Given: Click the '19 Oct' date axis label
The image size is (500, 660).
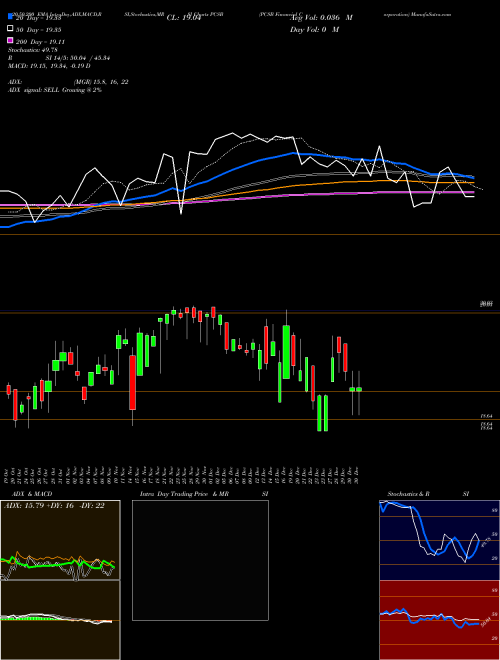Looking at the screenshot, I should pyautogui.click(x=8, y=475).
